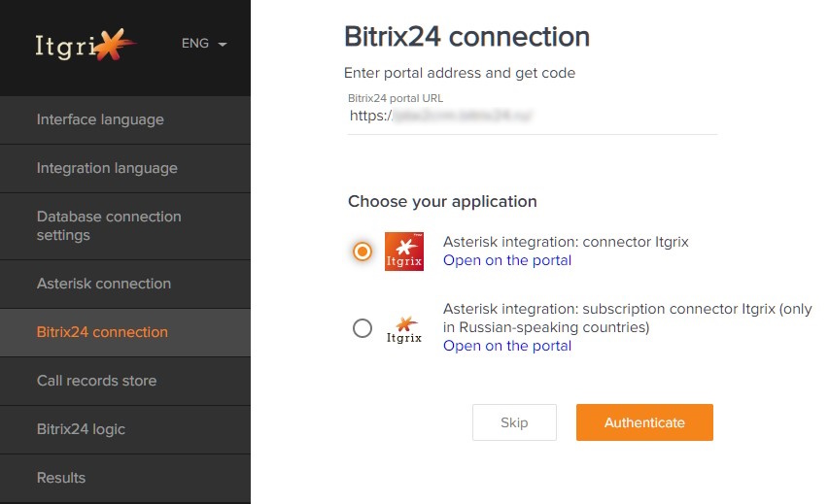Click the Skip button
Screen dimensions: 829x504
point(514,422)
